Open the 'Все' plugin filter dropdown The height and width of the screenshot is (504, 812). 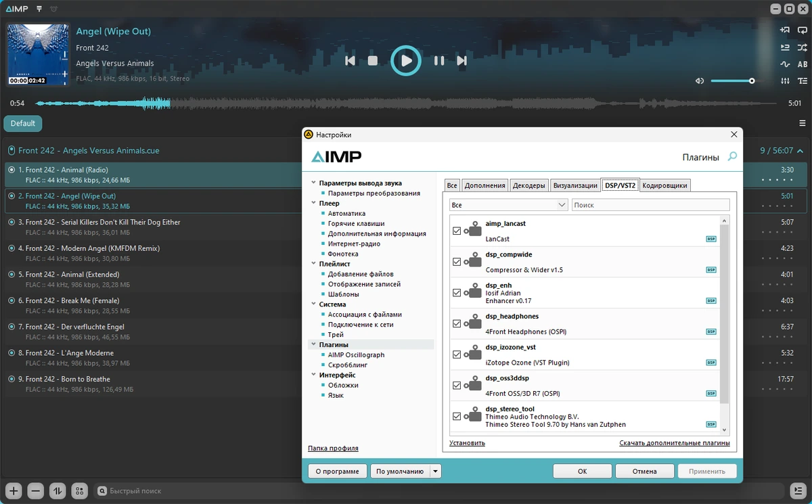pos(509,204)
